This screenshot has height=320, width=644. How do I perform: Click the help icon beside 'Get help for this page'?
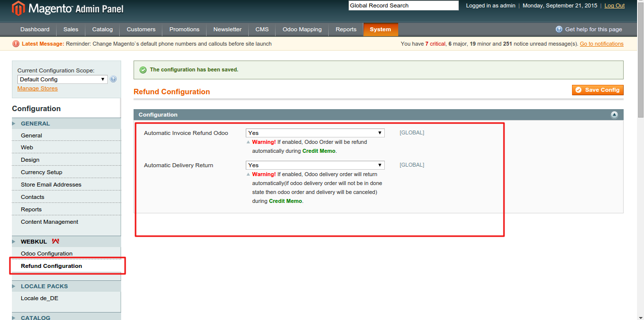pyautogui.click(x=559, y=29)
